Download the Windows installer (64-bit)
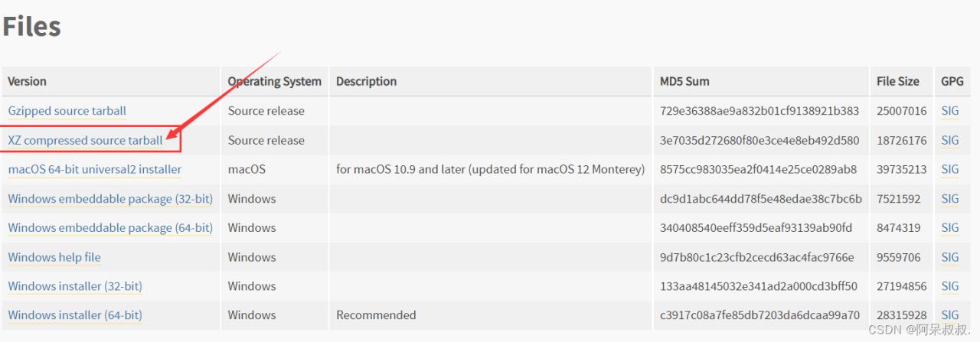 75,315
